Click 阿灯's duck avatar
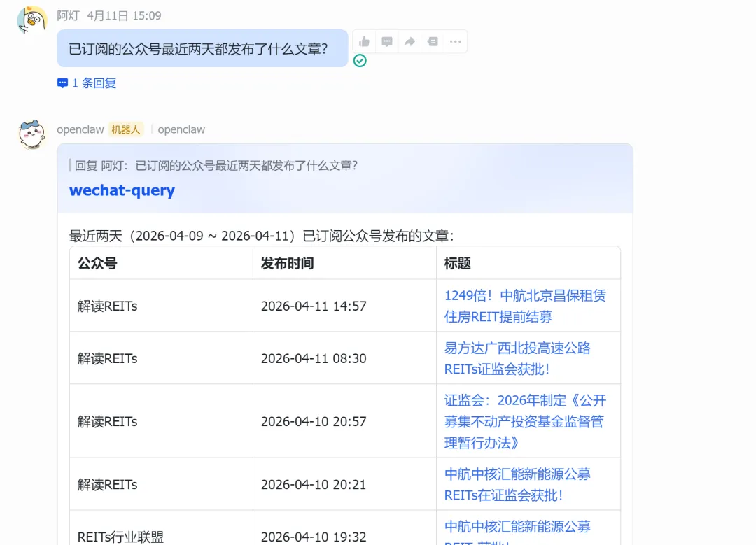The width and height of the screenshot is (756, 545). coord(31,20)
